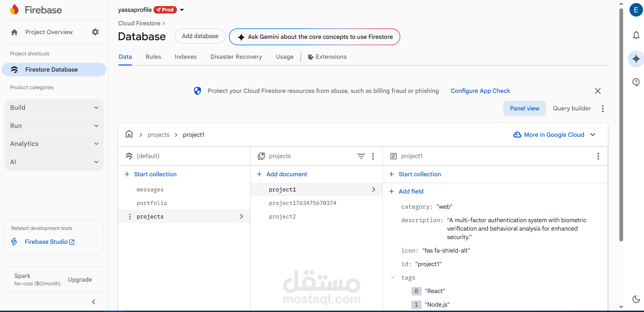
Task: Open the projects collection row chevron
Action: [x=241, y=216]
